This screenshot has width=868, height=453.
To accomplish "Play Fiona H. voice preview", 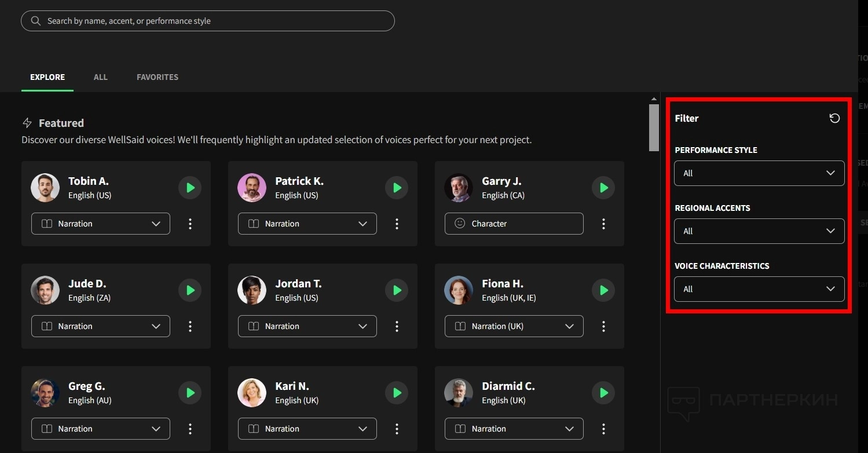I will coord(603,290).
